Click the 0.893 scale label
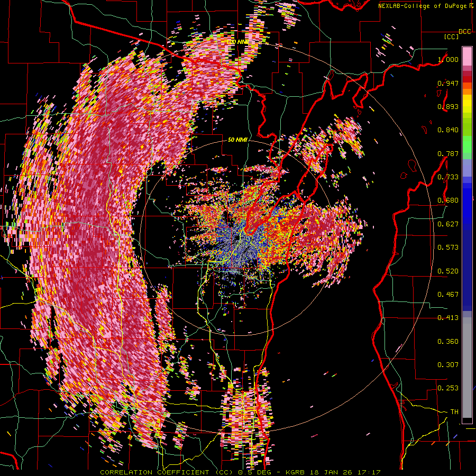This screenshot has width=476, height=476. [x=448, y=106]
